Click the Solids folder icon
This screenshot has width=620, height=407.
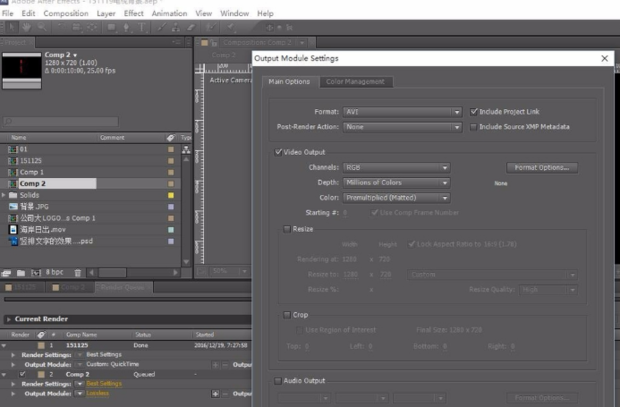[x=13, y=195]
